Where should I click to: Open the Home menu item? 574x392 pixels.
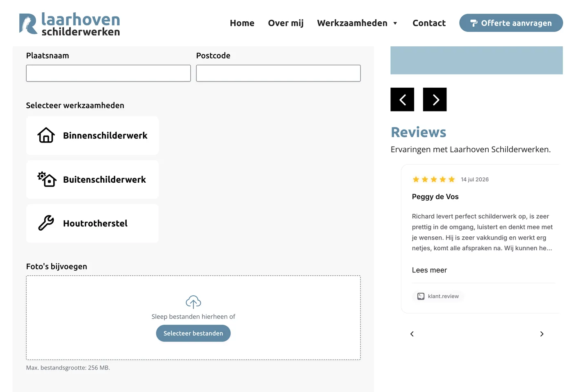point(242,23)
